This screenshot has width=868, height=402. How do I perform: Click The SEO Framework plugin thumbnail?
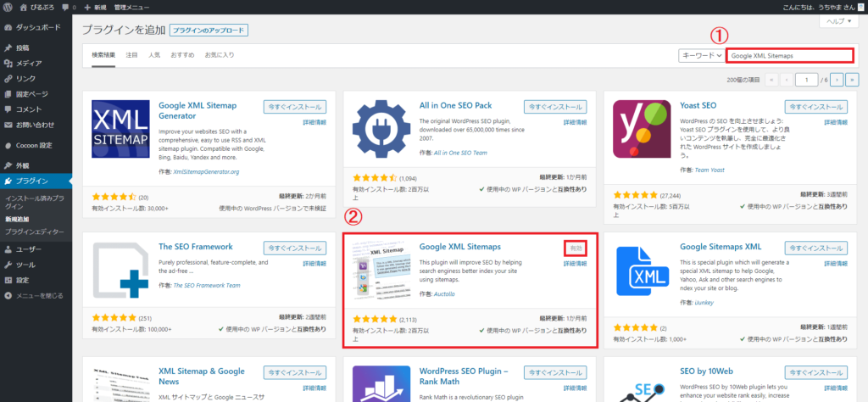pyautogui.click(x=120, y=271)
